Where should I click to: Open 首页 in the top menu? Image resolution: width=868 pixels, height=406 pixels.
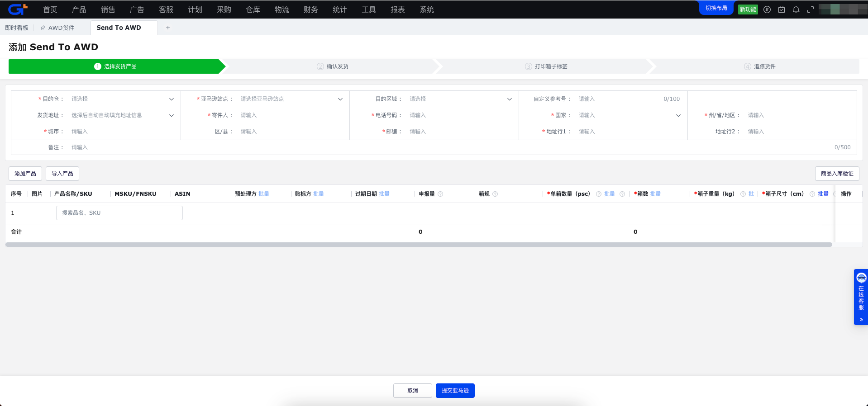tap(50, 9)
